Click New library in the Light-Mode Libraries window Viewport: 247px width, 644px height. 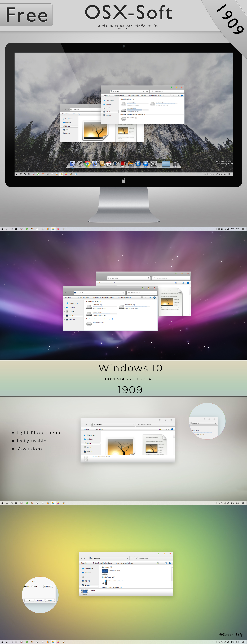point(99,429)
